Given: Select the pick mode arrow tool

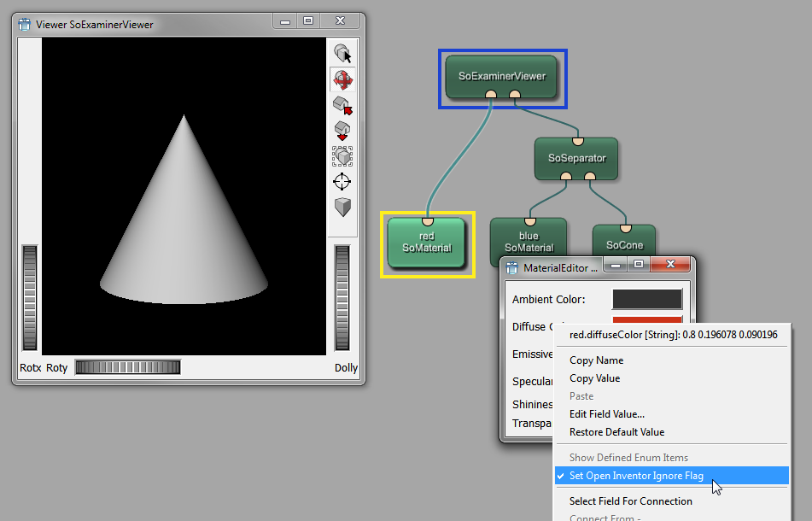Looking at the screenshot, I should pyautogui.click(x=342, y=55).
